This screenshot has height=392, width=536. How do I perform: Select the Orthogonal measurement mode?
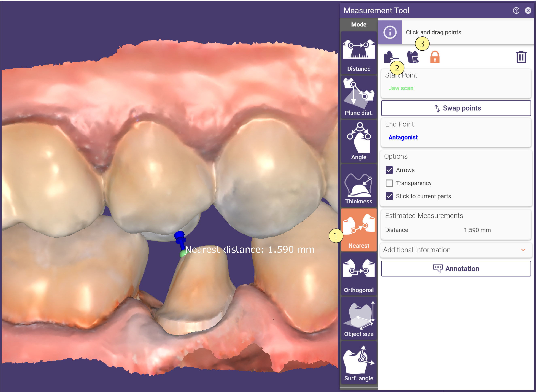tap(358, 274)
